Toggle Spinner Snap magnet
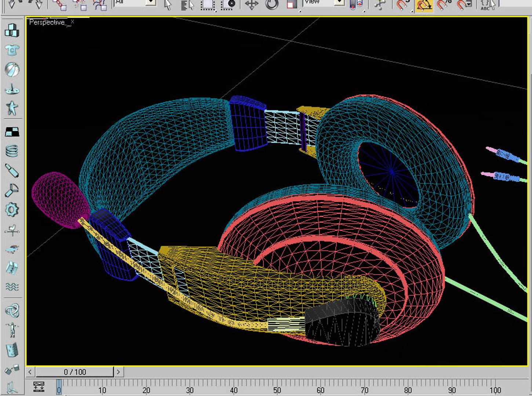This screenshot has width=532, height=396. [x=464, y=4]
